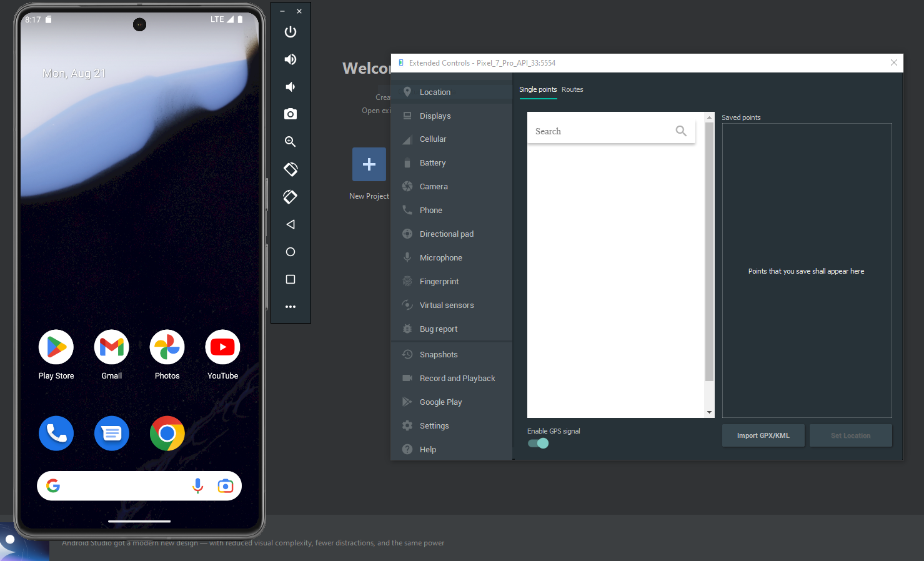
Task: Select Battery in the sidebar
Action: (432, 163)
